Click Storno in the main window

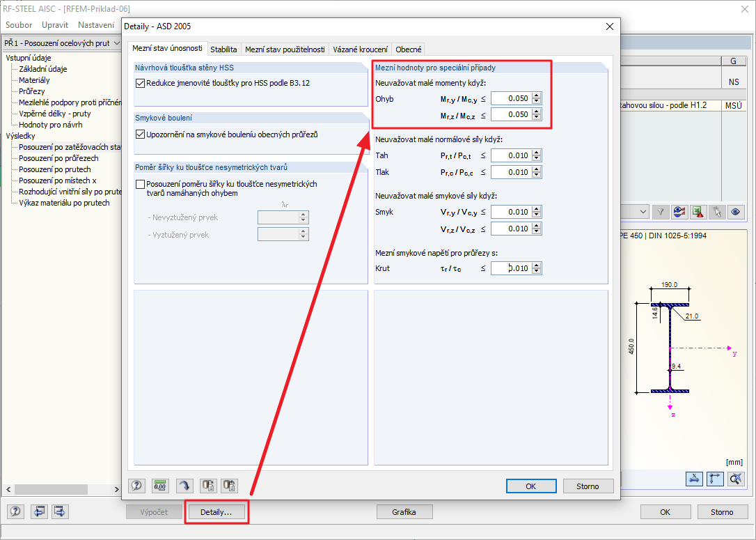click(722, 512)
